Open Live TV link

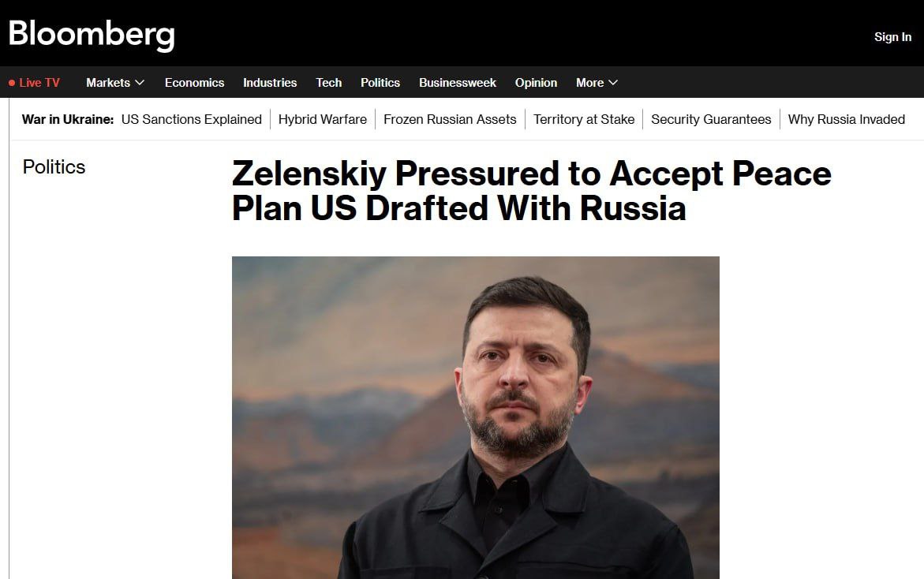coord(39,83)
